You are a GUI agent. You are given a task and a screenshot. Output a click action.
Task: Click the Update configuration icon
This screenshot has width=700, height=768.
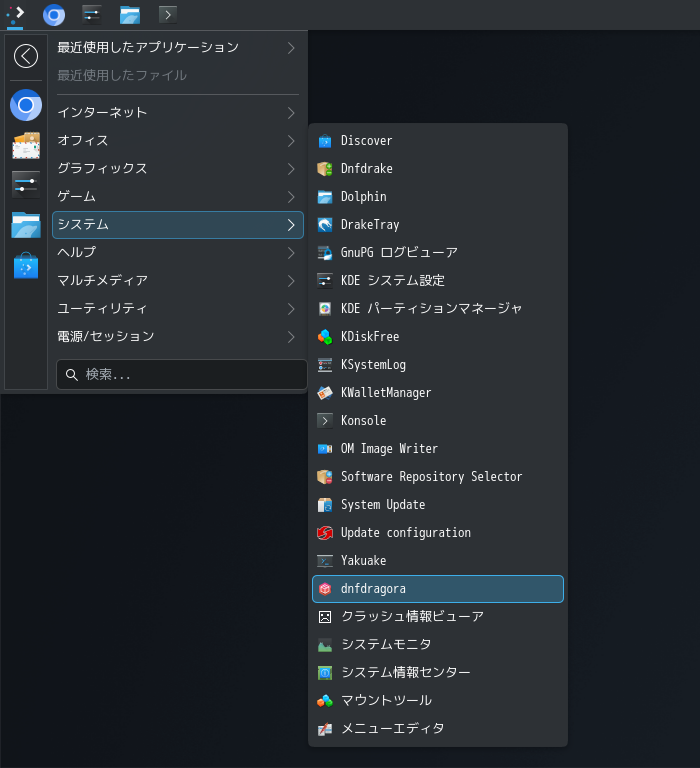pos(325,533)
